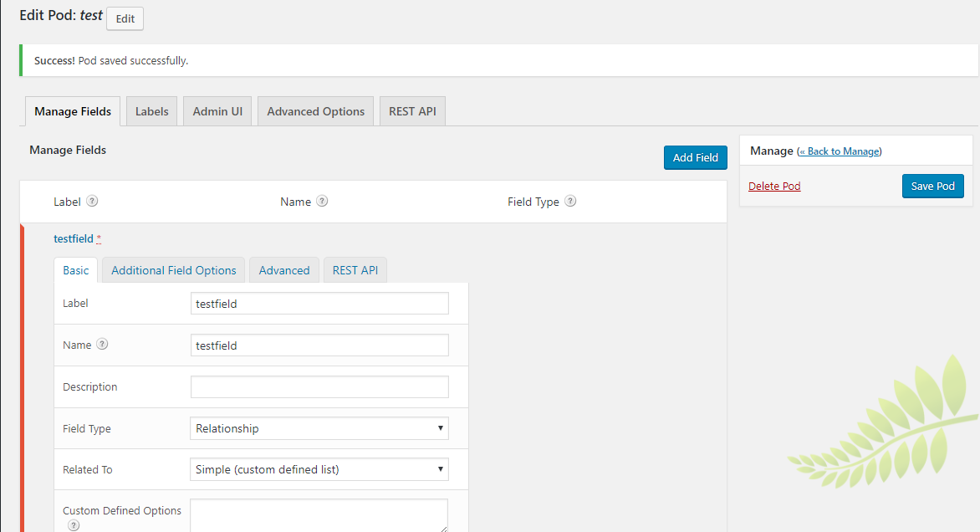Click the Delete Pod link
This screenshot has height=532, width=980.
click(x=773, y=185)
